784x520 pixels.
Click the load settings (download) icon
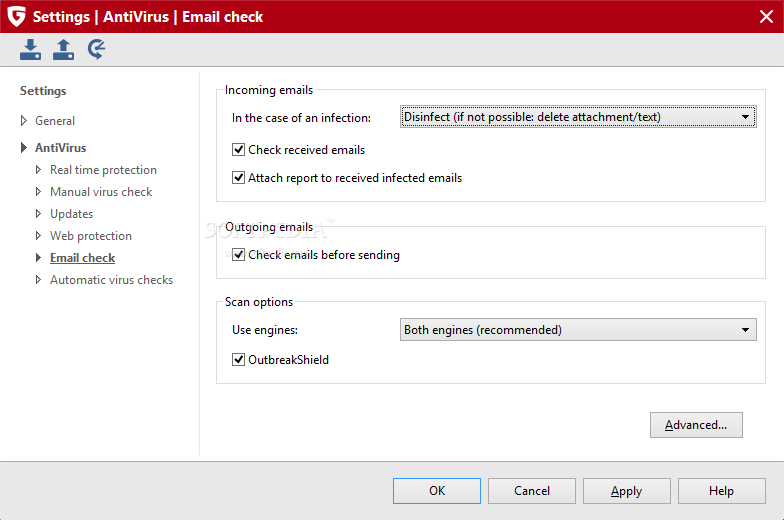click(x=30, y=50)
